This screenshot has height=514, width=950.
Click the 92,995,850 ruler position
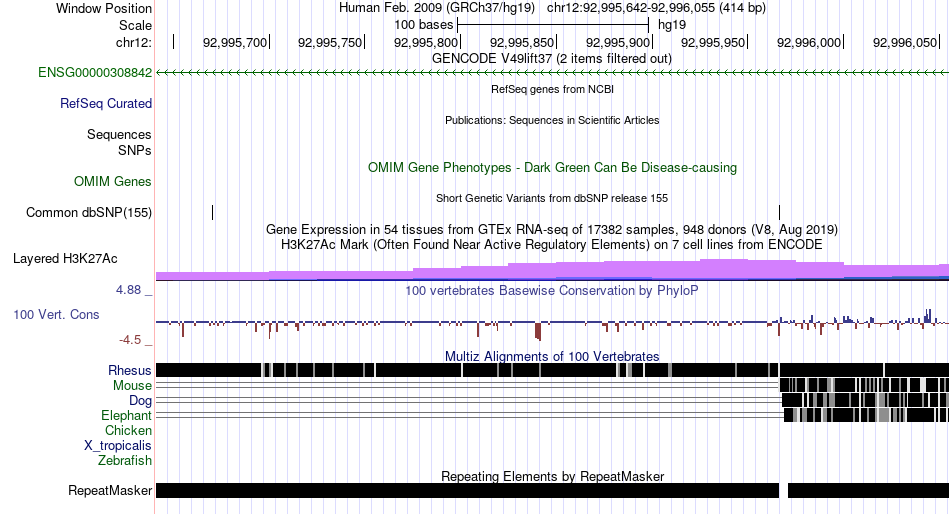point(522,42)
